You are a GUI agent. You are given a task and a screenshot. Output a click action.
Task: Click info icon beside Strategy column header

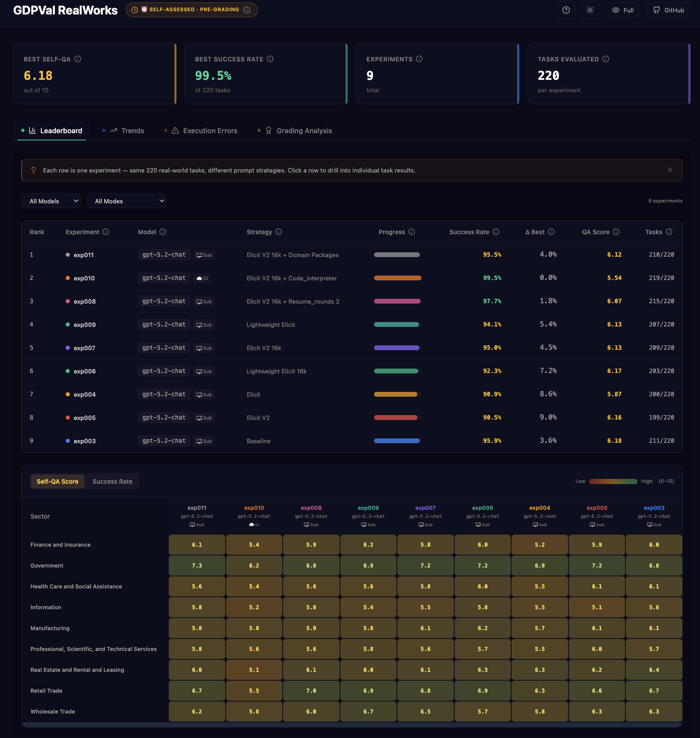click(279, 232)
